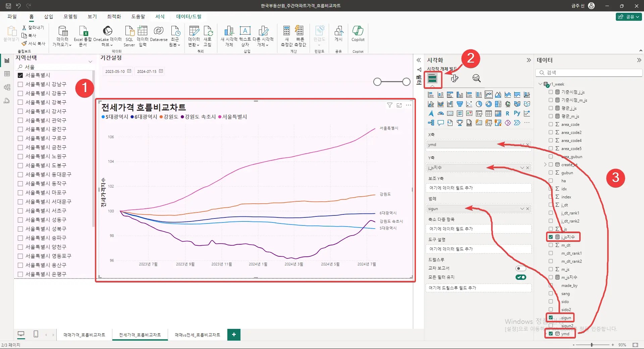Screen dimensions: 644x349
Task: Open the Analytics magnifier tab icon
Action: [x=476, y=79]
